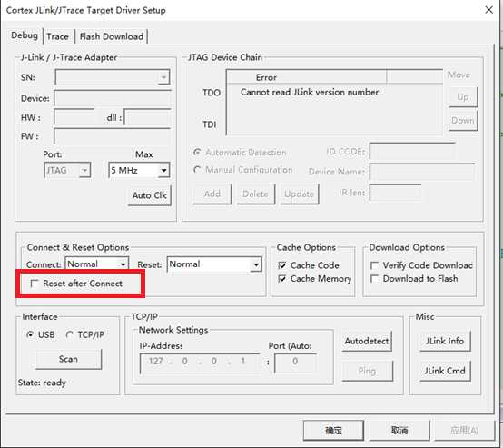Select the TCP/IP interface radio button
Image resolution: width=503 pixels, height=448 pixels.
(x=69, y=334)
